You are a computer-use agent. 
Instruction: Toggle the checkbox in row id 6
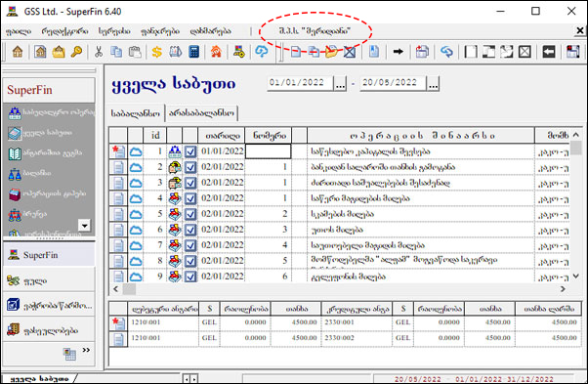(190, 230)
